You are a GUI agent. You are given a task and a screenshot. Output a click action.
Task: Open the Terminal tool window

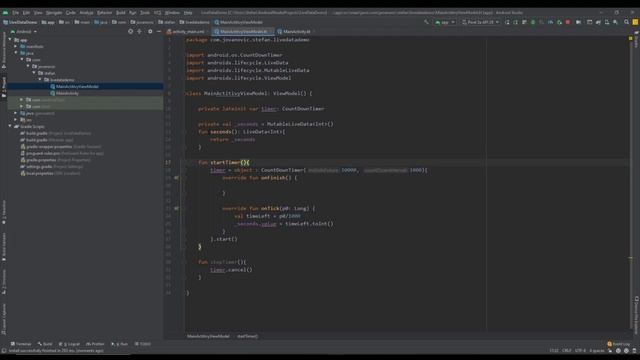[x=21, y=344]
